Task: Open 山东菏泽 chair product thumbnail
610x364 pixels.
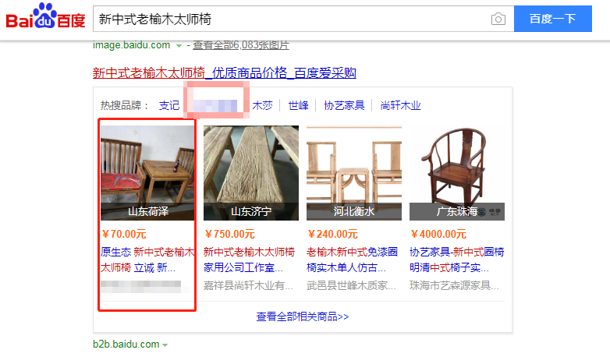Action: [x=147, y=173]
